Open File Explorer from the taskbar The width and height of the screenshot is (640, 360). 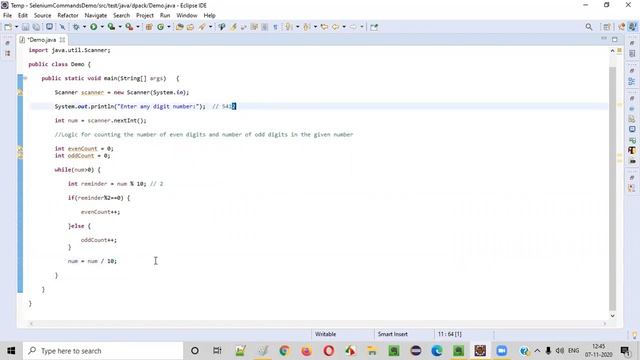click(x=372, y=351)
